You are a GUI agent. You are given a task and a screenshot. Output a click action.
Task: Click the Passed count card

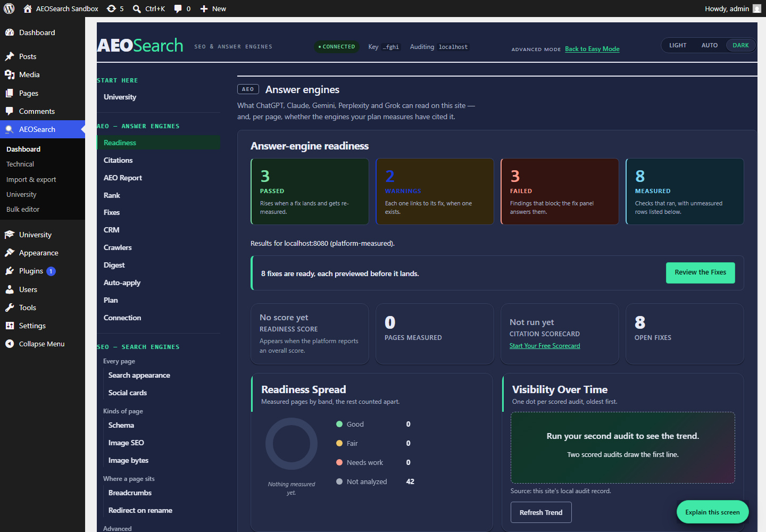click(310, 192)
